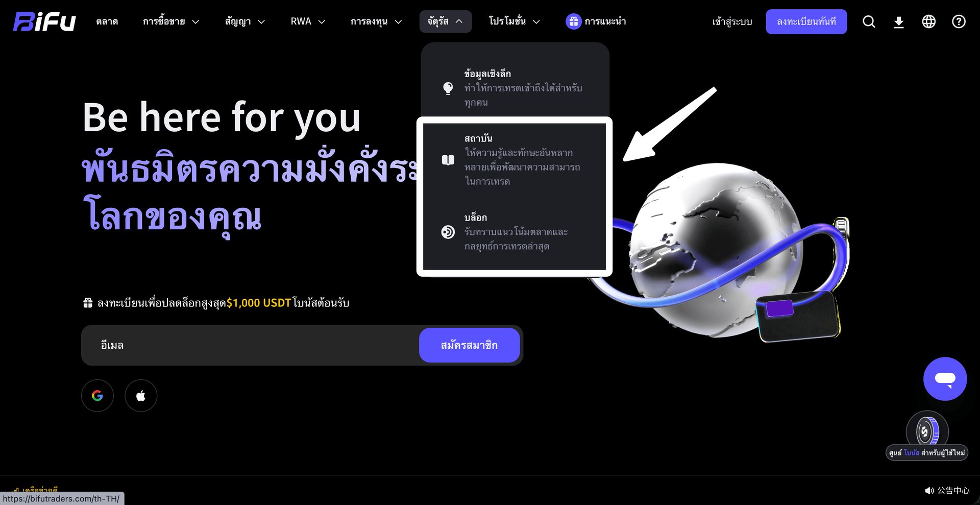The image size is (980, 505).
Task: Click the gift icon beside การแนะนำ
Action: pyautogui.click(x=574, y=21)
